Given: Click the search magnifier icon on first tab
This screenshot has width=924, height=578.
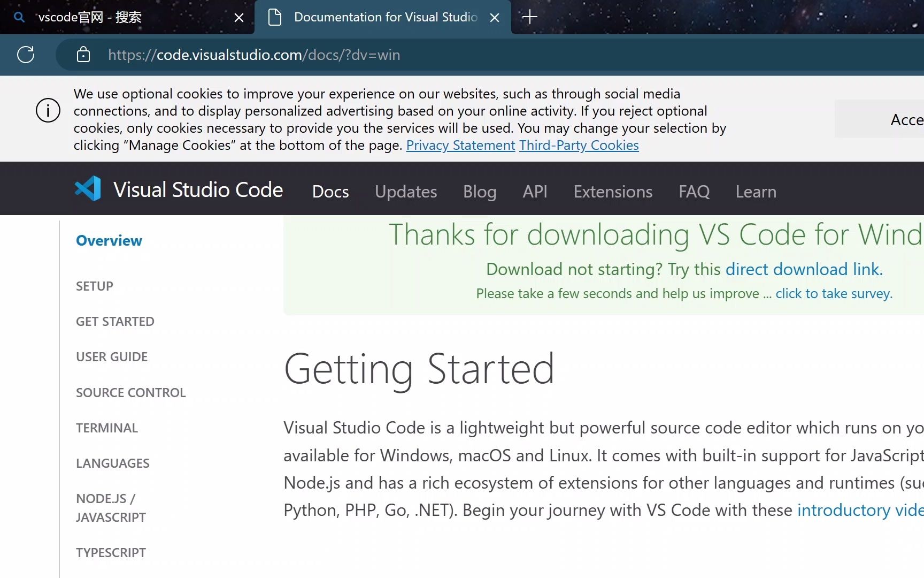Looking at the screenshot, I should click(x=19, y=17).
